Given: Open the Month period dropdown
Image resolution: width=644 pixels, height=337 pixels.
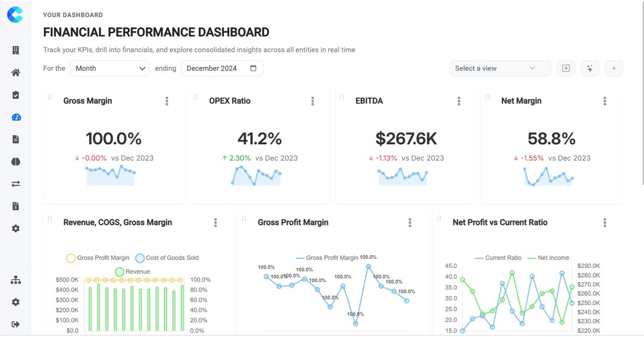Looking at the screenshot, I should [x=110, y=68].
